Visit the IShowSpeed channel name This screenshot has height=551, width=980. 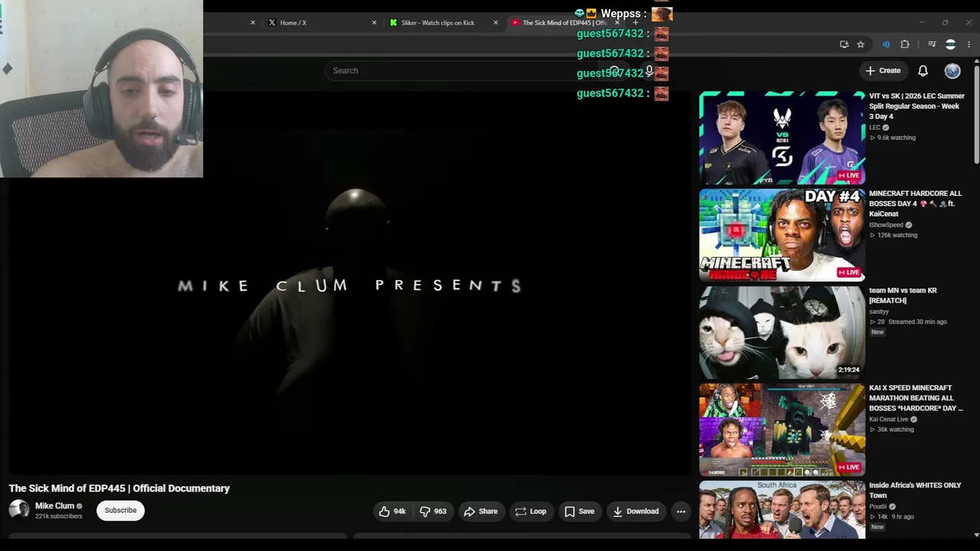point(886,225)
